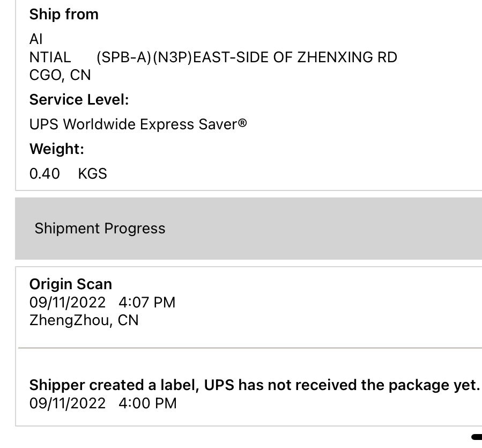Click the (SPB-A) code in the address
The width and height of the screenshot is (482, 448).
(124, 57)
